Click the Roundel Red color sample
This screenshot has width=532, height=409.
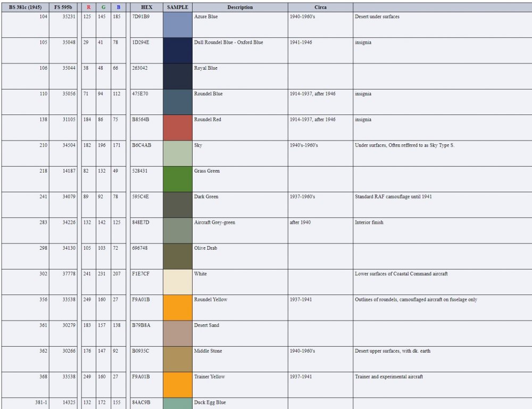(x=177, y=127)
